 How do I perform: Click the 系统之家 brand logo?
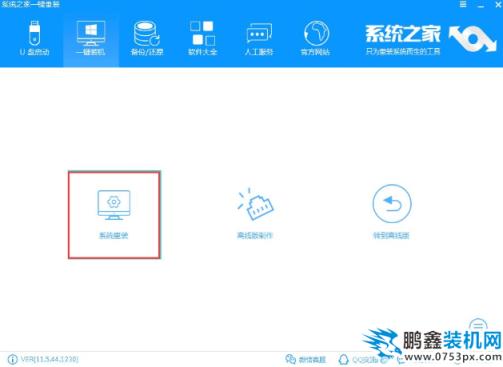point(431,39)
